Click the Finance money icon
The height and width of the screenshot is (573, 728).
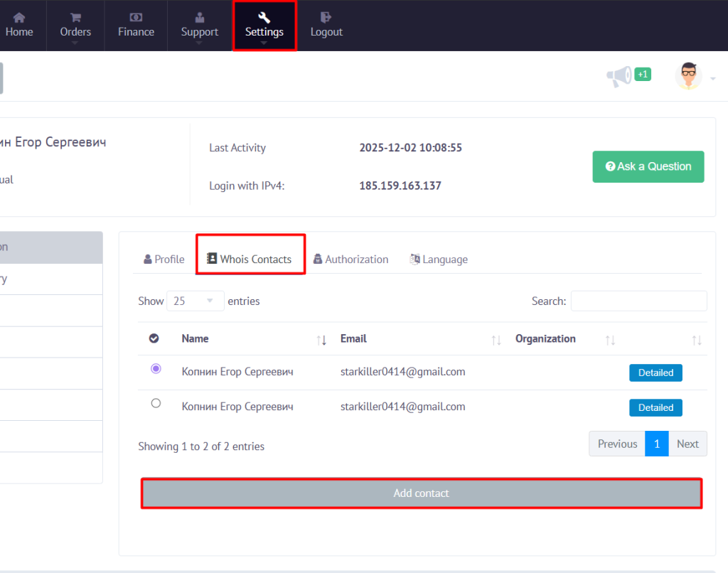pos(136,17)
